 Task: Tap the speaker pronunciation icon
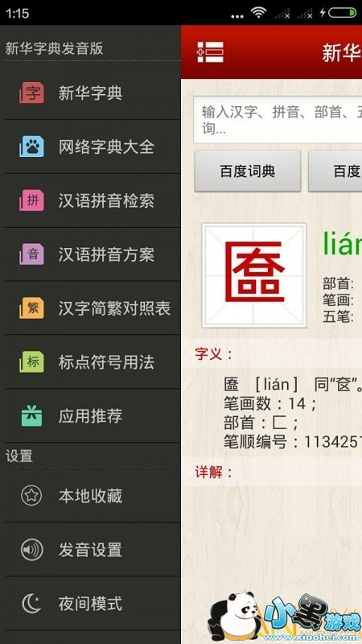tap(31, 550)
